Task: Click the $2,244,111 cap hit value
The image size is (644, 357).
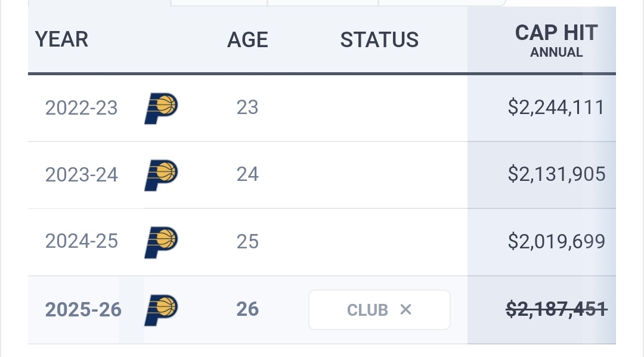Action: (x=556, y=107)
